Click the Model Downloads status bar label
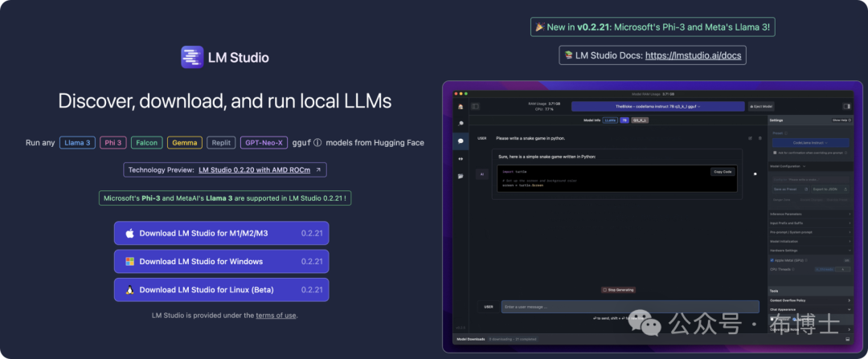868x359 pixels. (x=470, y=339)
